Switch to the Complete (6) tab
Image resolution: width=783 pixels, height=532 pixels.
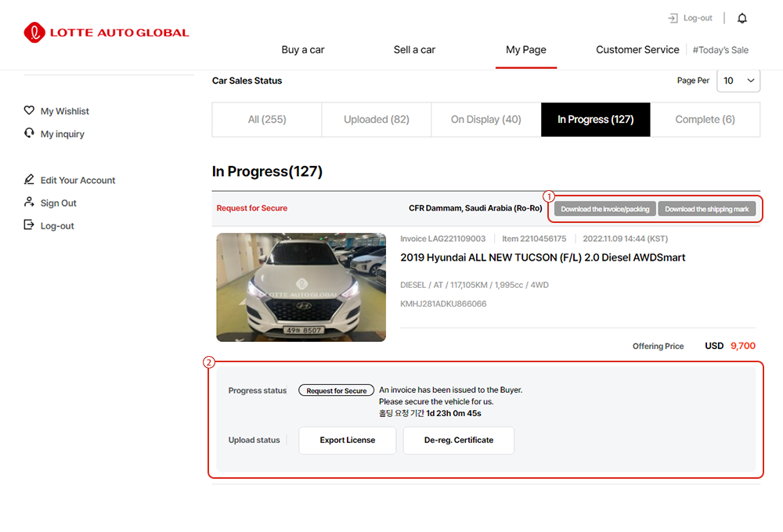705,120
